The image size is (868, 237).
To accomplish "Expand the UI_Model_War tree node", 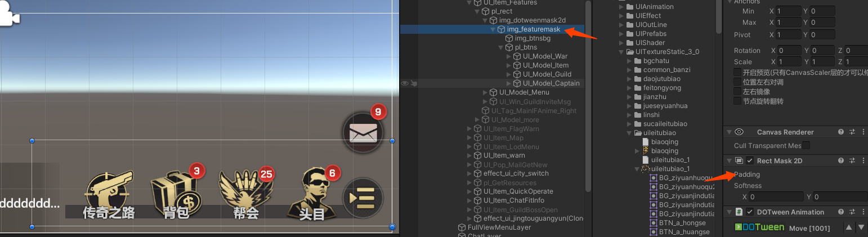I will point(509,56).
